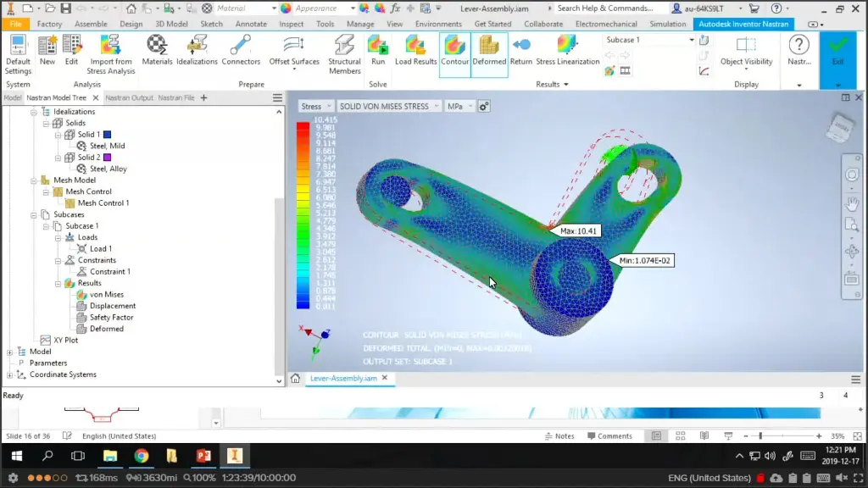Select the Deformed result item
868x488 pixels.
(x=107, y=329)
